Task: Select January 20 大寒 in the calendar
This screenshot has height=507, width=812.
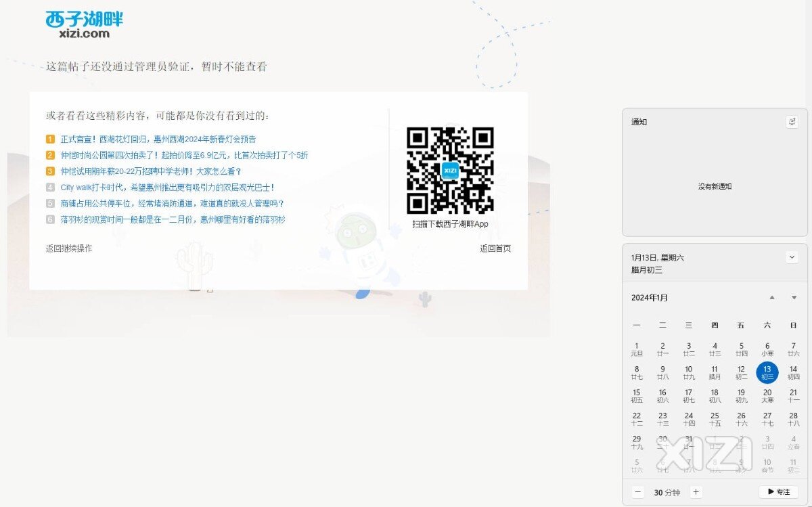Action: (767, 395)
